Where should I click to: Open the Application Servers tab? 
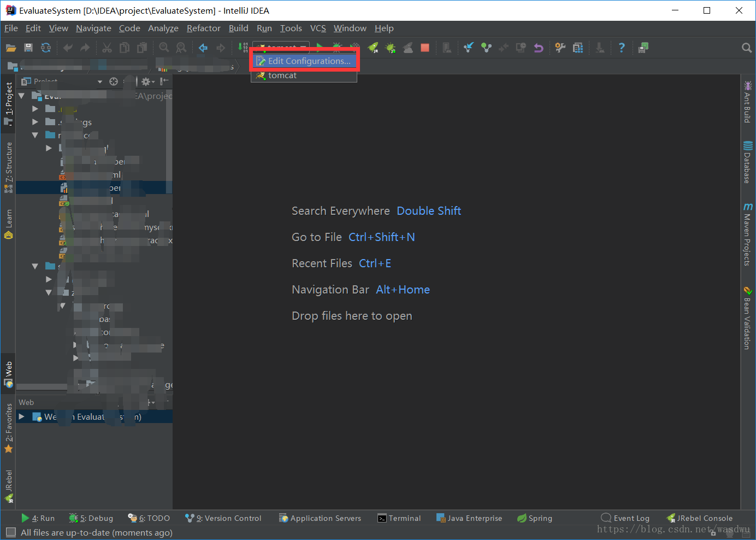point(320,518)
